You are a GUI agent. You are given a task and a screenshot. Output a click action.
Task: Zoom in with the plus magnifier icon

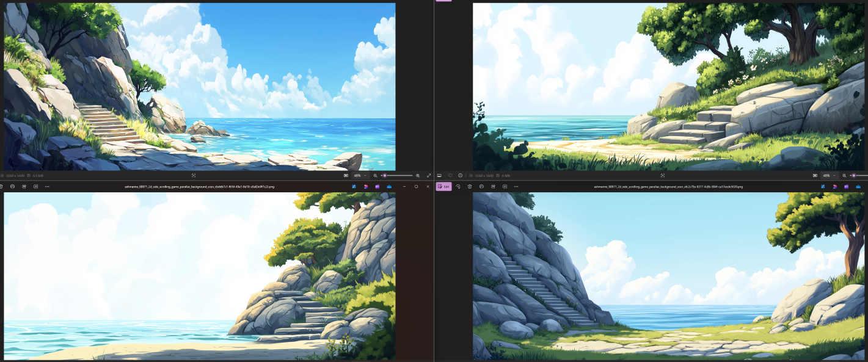418,175
